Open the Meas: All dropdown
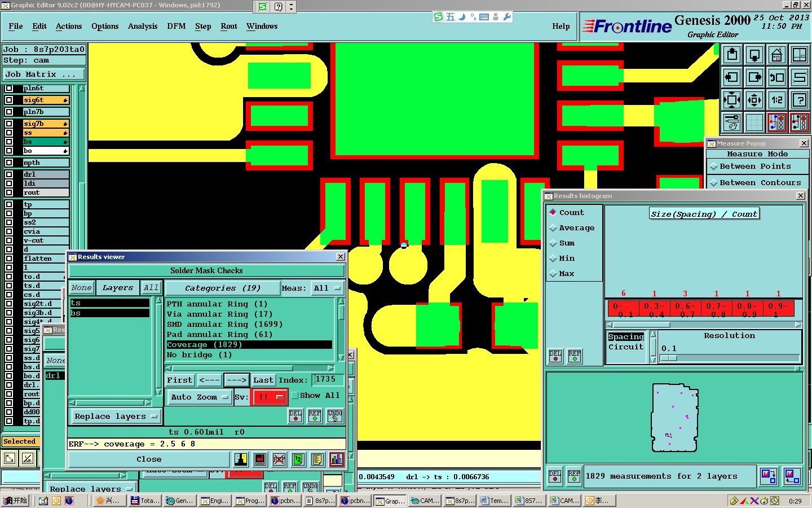Image resolution: width=812 pixels, height=508 pixels. [328, 288]
